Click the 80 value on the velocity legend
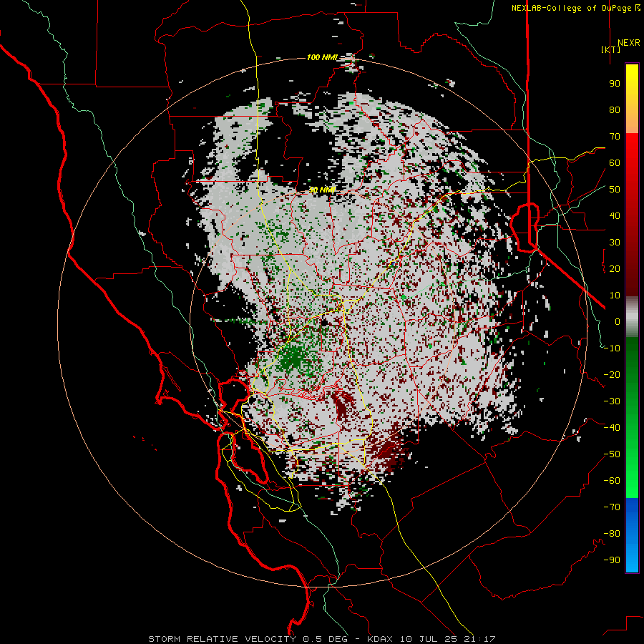Image resolution: width=644 pixels, height=644 pixels. 615,110
